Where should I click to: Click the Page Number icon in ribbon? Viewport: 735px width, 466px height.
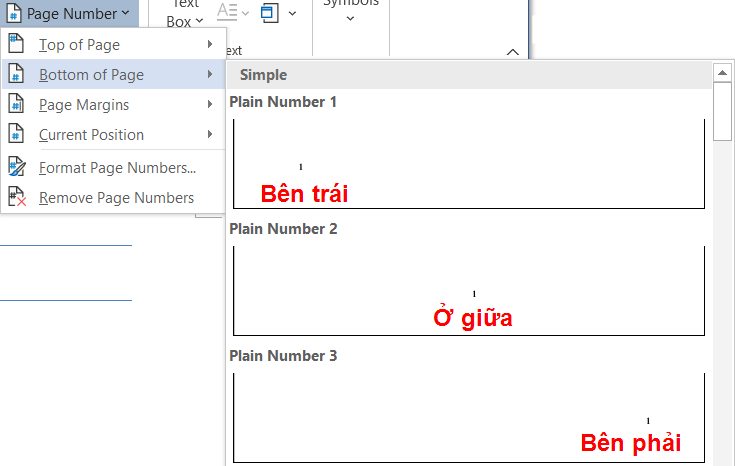coord(14,13)
